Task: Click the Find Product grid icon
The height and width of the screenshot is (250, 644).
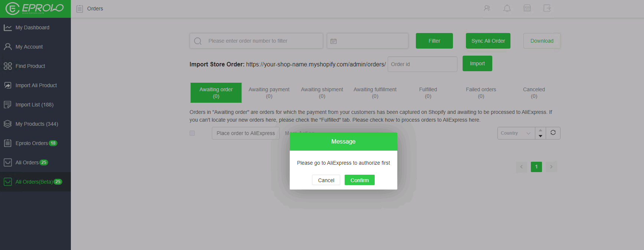Action: (x=8, y=66)
